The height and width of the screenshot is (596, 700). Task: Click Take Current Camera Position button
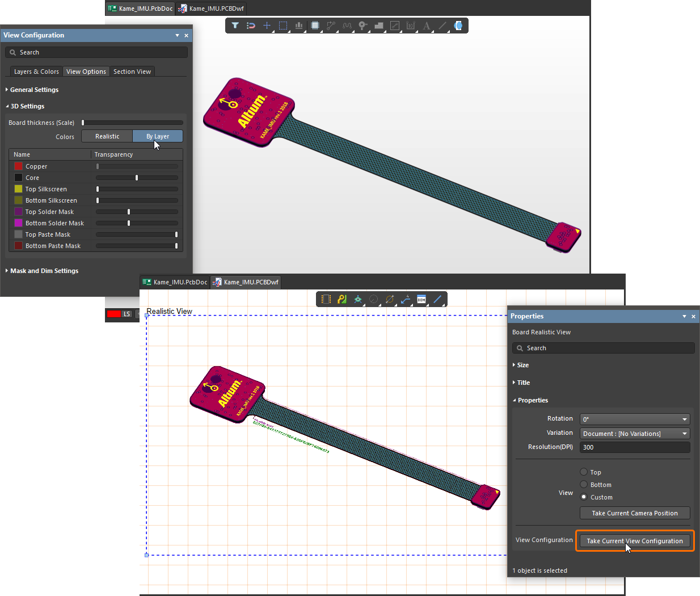pyautogui.click(x=635, y=513)
